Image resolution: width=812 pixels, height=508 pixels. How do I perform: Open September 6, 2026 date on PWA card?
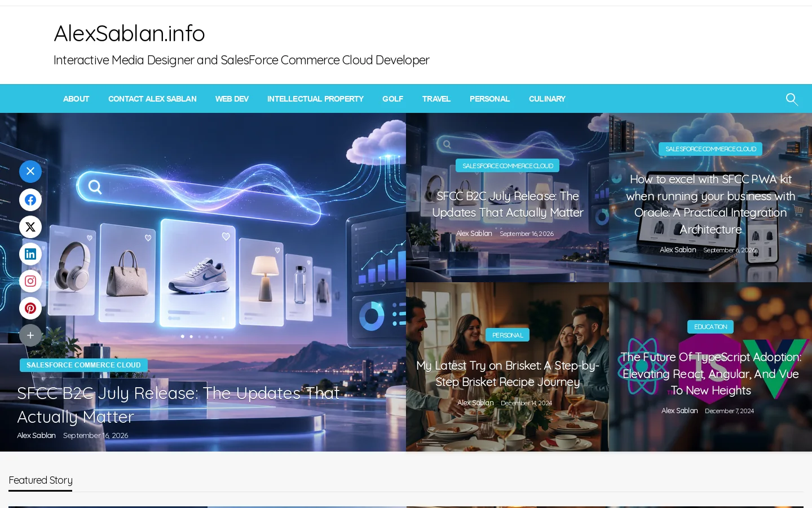click(729, 250)
